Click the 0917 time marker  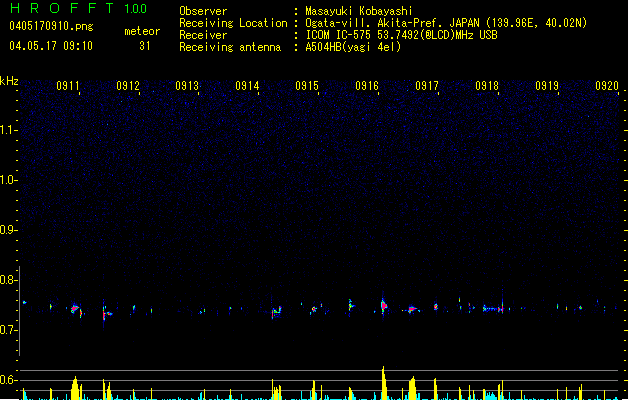coord(427,86)
